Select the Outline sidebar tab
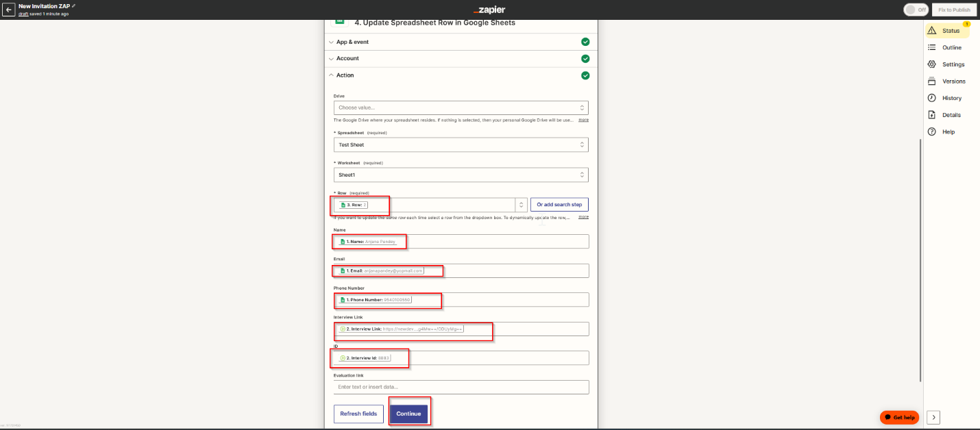This screenshot has width=980, height=430. [946, 47]
